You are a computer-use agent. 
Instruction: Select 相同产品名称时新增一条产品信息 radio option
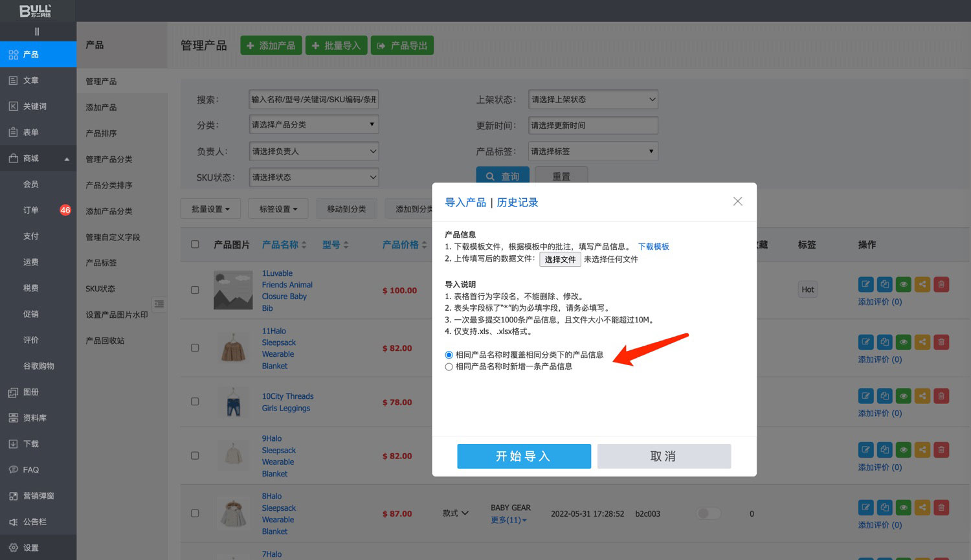[x=449, y=367]
